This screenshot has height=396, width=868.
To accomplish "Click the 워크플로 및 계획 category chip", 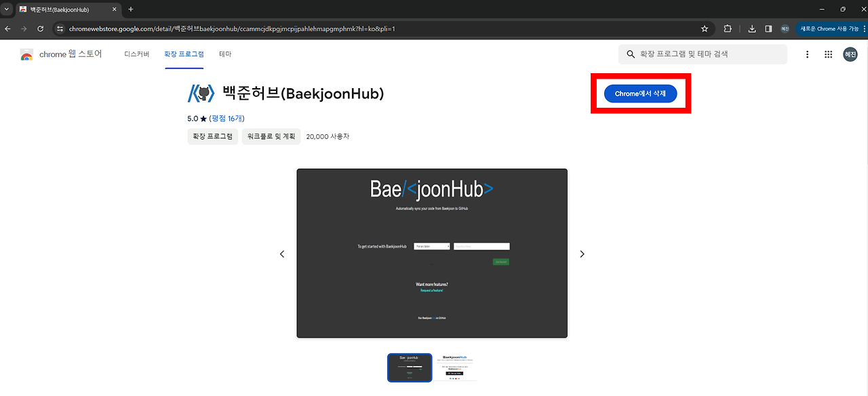I will click(271, 136).
